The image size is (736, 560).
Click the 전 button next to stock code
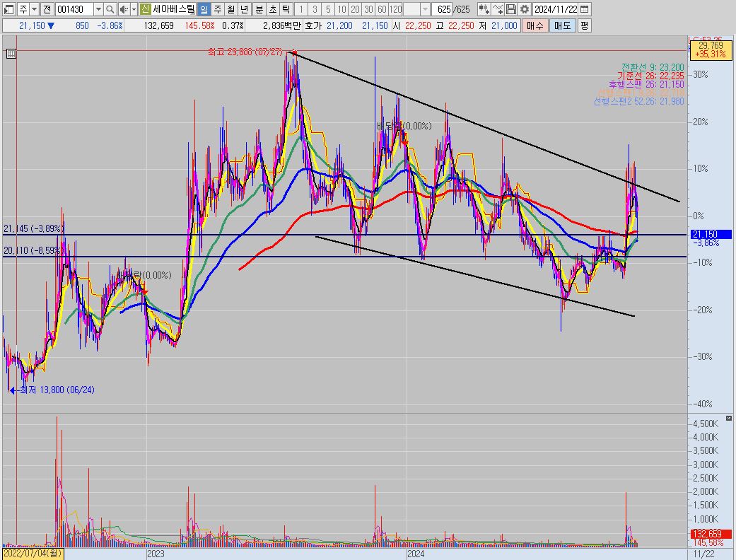(x=47, y=9)
